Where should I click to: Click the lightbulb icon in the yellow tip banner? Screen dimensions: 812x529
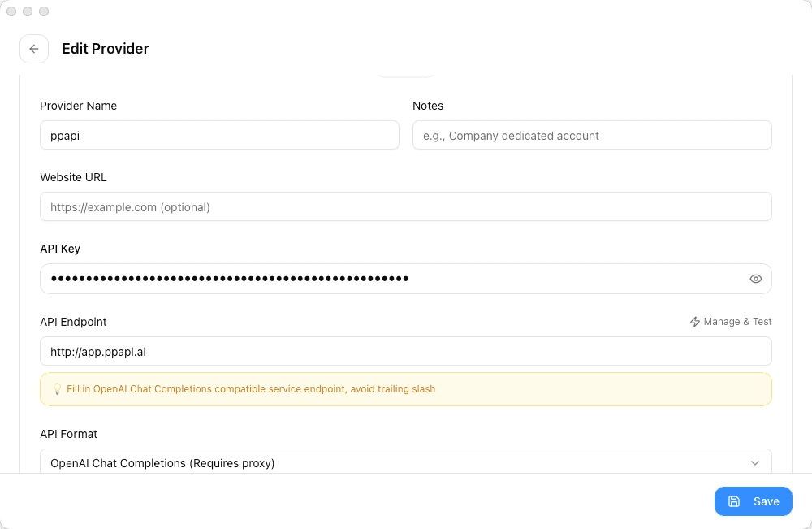click(57, 389)
